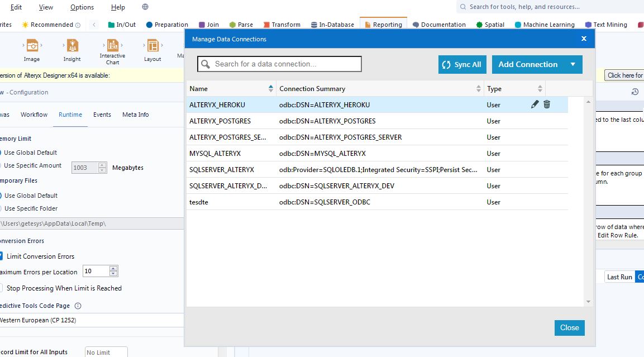The image size is (644, 357).
Task: Open the Add Connection dropdown arrow
Action: coord(574,64)
